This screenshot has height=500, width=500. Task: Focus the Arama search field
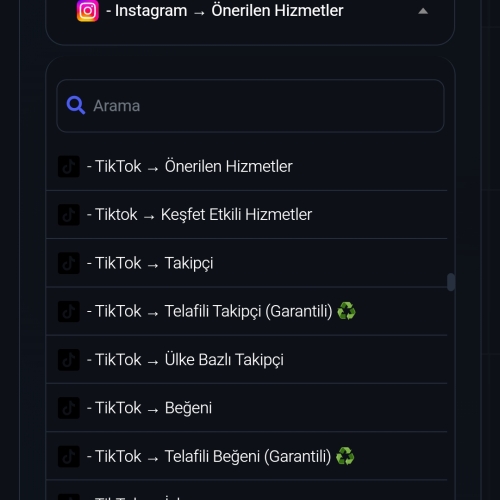(x=250, y=106)
